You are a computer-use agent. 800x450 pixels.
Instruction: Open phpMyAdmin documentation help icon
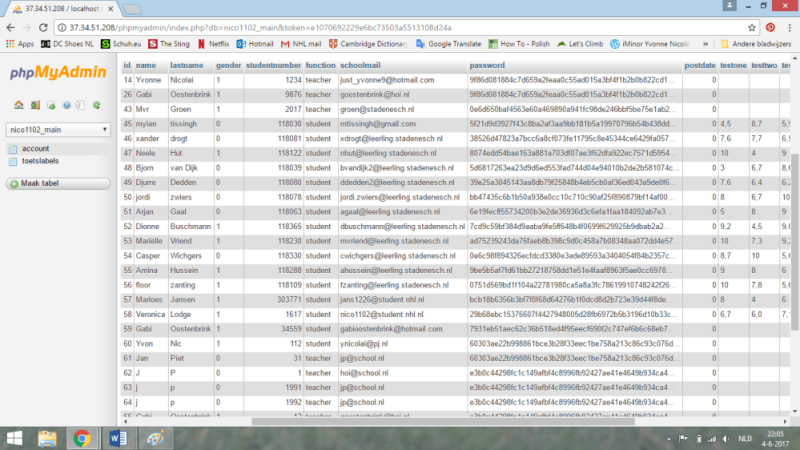click(x=66, y=105)
